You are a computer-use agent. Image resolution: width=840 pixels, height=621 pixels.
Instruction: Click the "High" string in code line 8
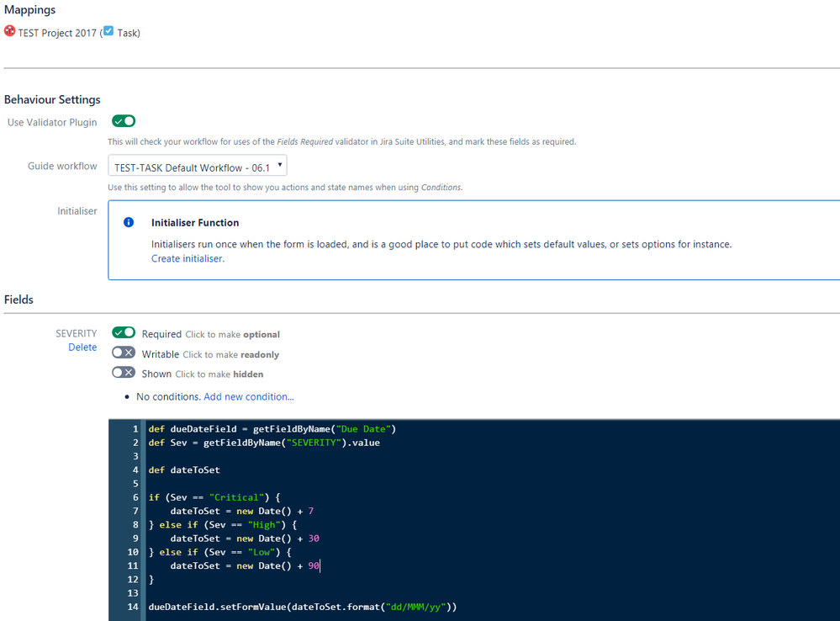point(264,524)
